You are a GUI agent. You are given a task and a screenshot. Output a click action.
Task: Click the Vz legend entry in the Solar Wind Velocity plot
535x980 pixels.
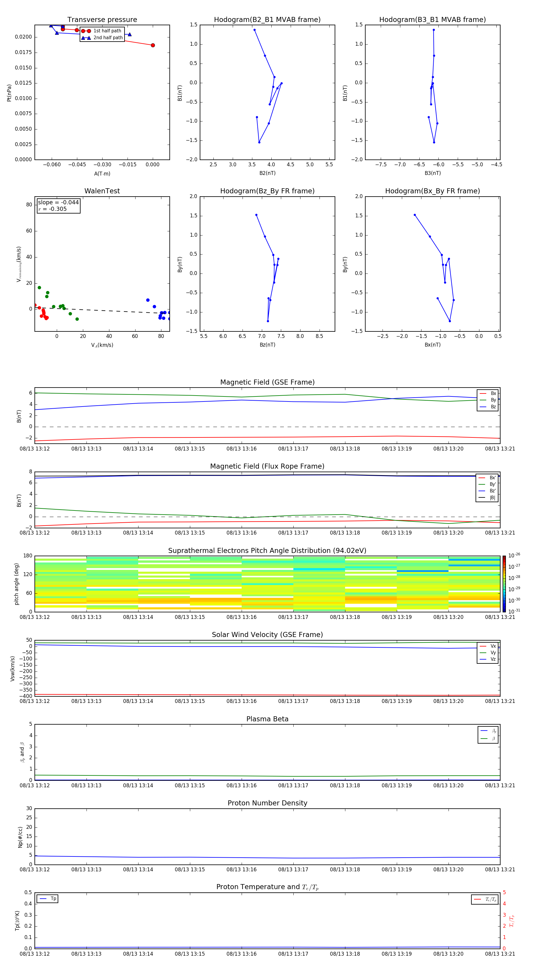488,659
